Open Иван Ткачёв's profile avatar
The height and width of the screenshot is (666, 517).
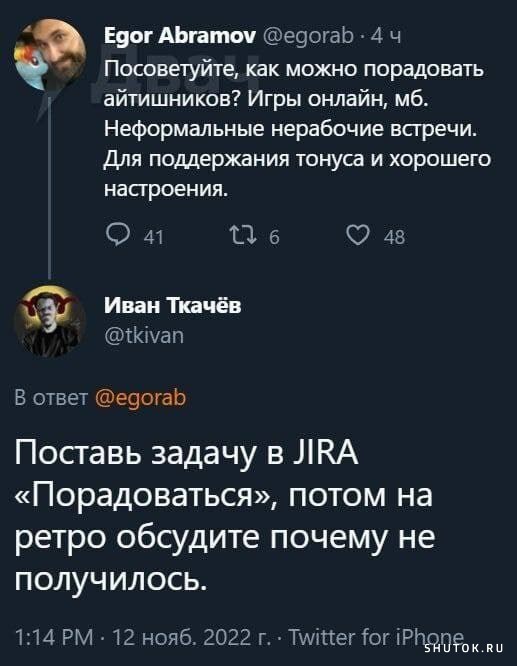pyautogui.click(x=50, y=322)
